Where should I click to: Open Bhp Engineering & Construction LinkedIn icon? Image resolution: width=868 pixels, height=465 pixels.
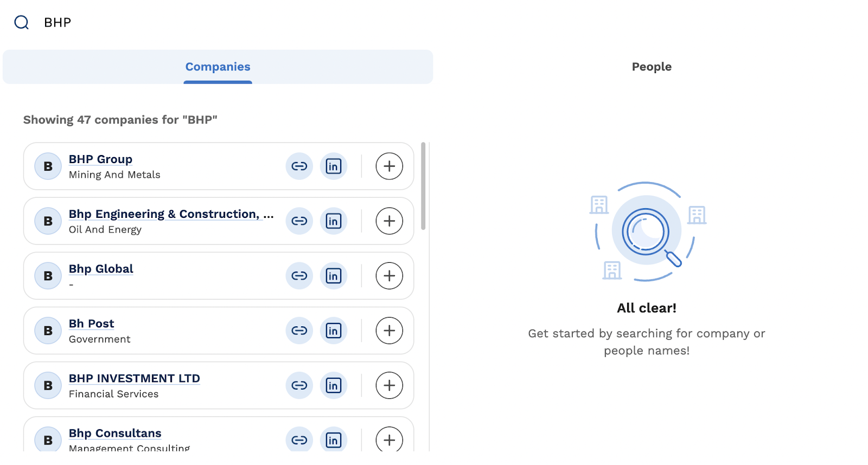tap(334, 221)
